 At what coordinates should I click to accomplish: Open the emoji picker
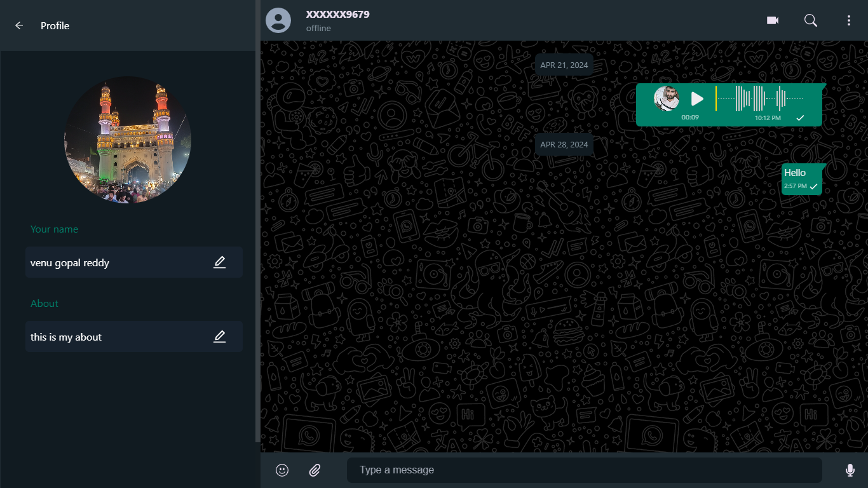pyautogui.click(x=281, y=470)
